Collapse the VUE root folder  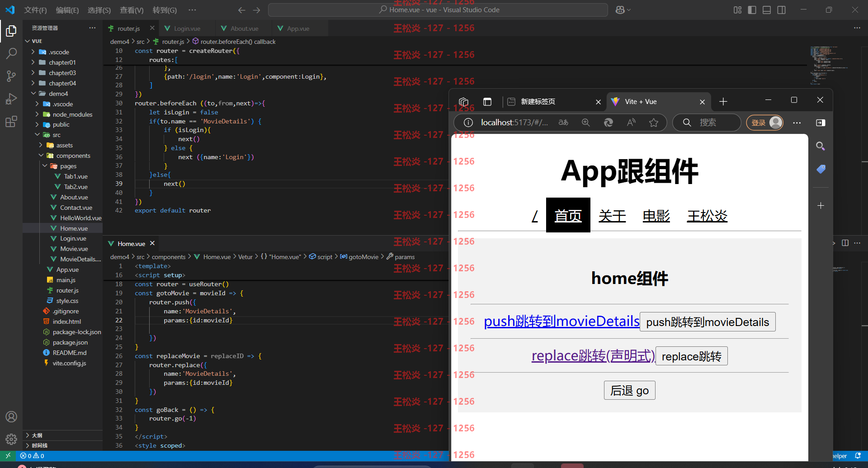click(x=28, y=41)
